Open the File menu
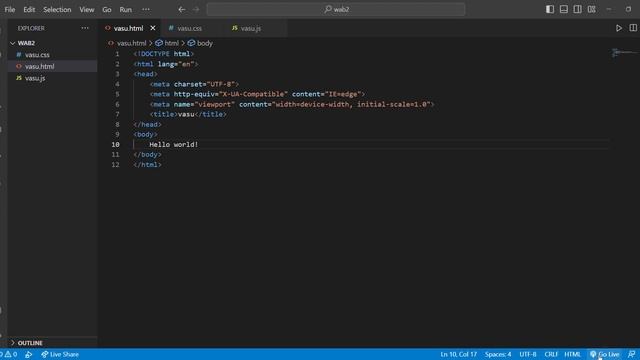The height and width of the screenshot is (360, 640). [10, 9]
